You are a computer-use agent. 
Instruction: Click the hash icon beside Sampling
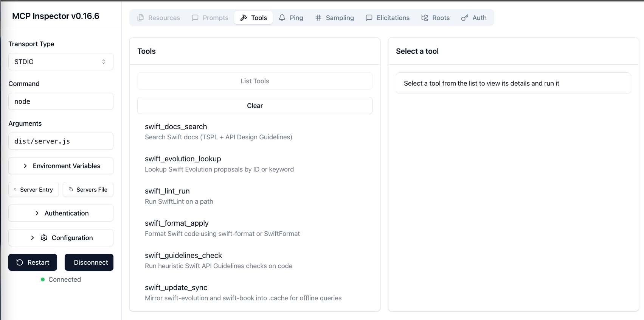pos(318,18)
